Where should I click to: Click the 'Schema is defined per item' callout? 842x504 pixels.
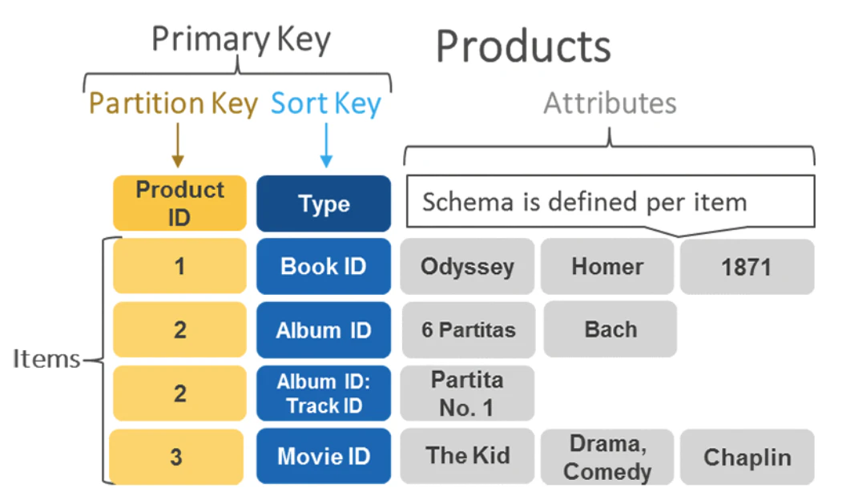pyautogui.click(x=609, y=202)
